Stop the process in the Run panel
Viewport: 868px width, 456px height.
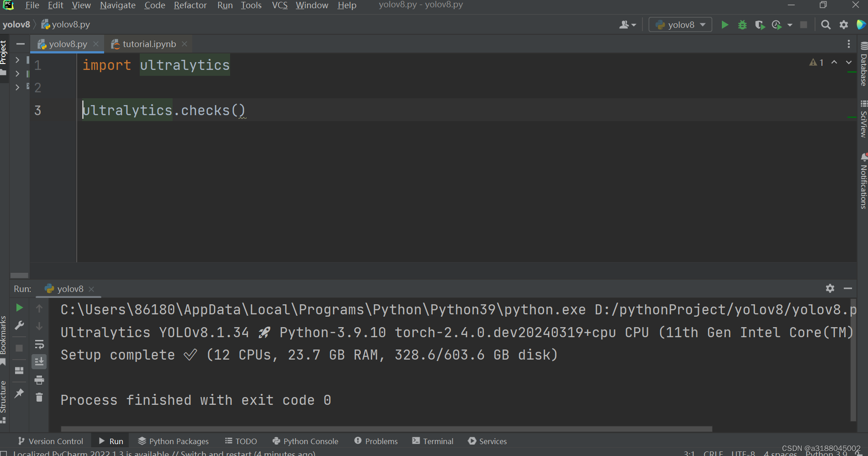[19, 348]
